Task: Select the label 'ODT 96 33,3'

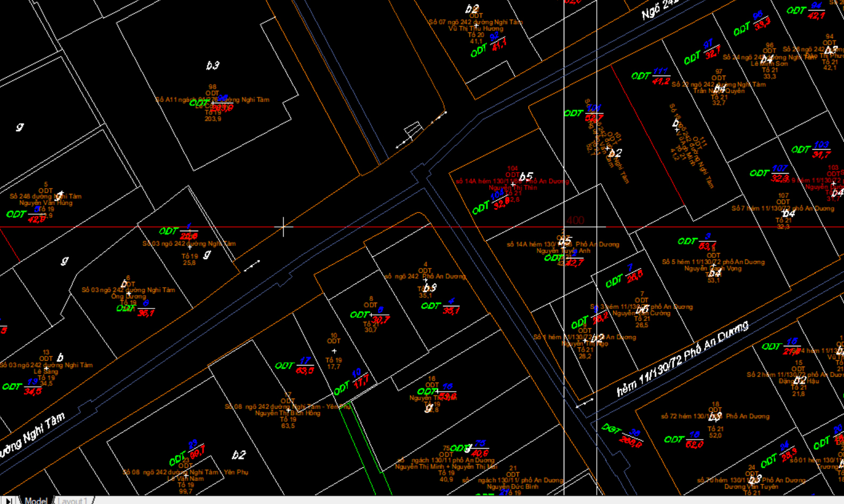Action: pos(752,23)
